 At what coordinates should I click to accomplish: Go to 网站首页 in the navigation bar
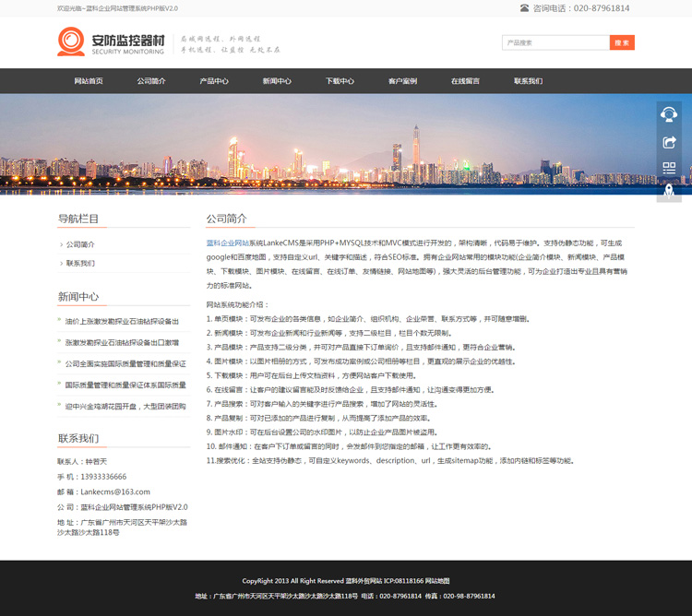click(x=89, y=81)
